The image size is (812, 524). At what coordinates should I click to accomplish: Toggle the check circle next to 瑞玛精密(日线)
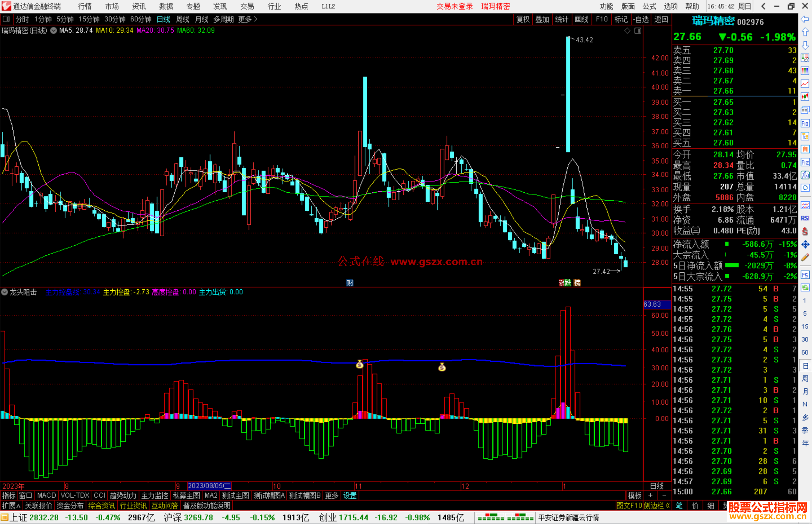(x=54, y=30)
